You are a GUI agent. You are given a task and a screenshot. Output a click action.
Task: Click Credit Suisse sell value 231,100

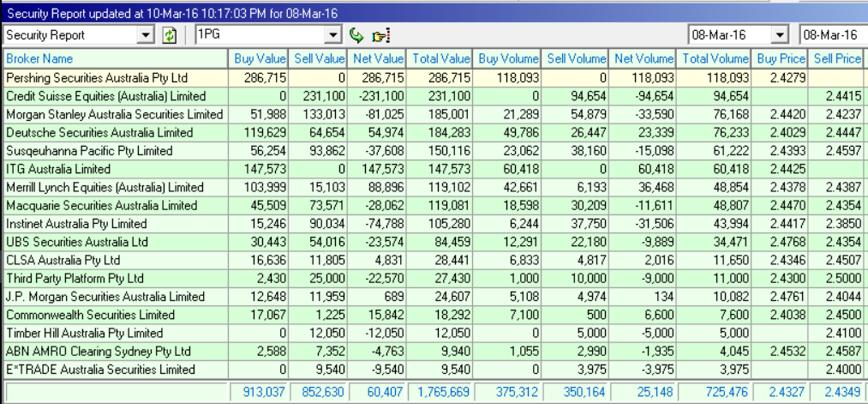(x=317, y=96)
